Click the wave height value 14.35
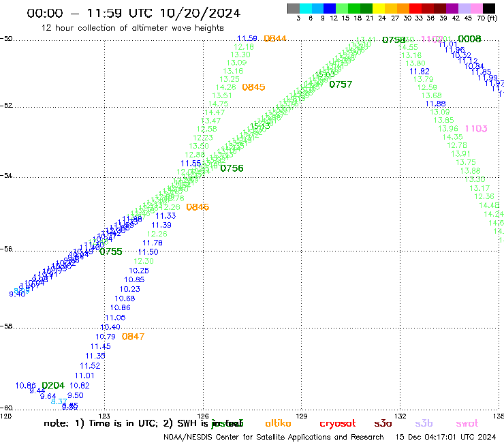 pyautogui.click(x=452, y=137)
